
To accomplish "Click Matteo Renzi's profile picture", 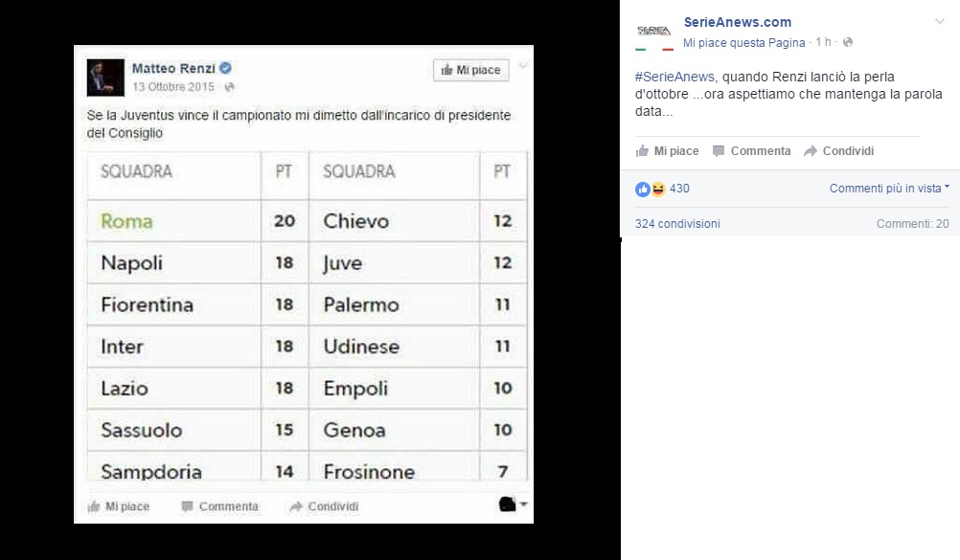I will pyautogui.click(x=105, y=78).
